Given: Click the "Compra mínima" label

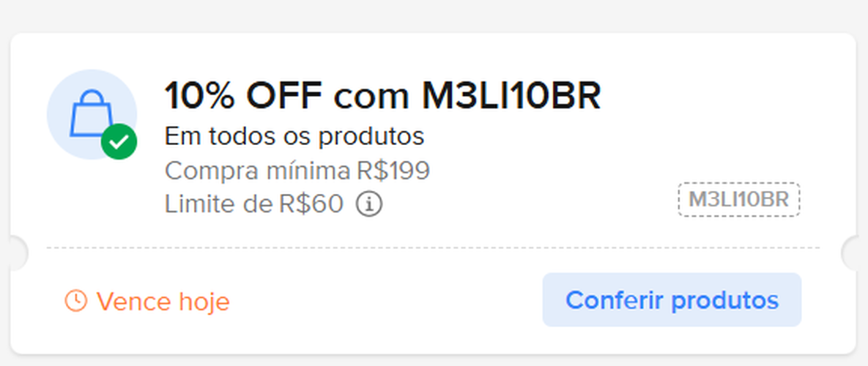Looking at the screenshot, I should click(x=257, y=171).
